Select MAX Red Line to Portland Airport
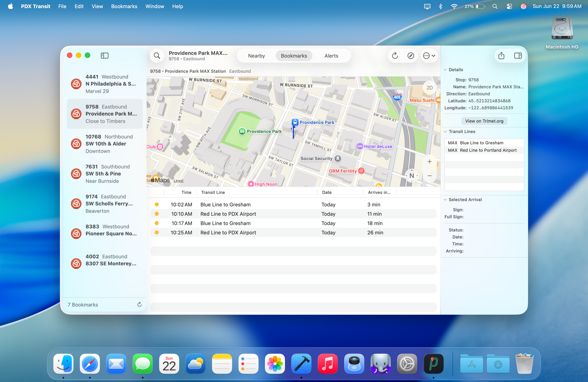 (x=484, y=150)
